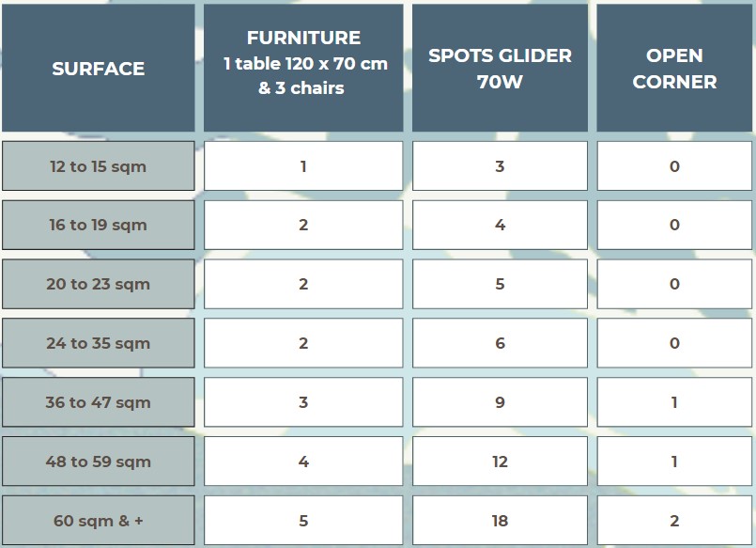Click furniture value 4 cell
This screenshot has width=756, height=548.
click(303, 462)
